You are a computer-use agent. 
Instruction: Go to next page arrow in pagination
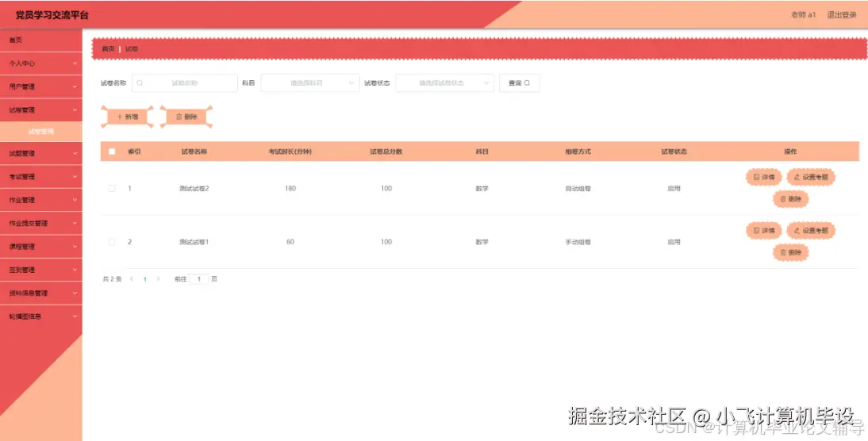(159, 279)
